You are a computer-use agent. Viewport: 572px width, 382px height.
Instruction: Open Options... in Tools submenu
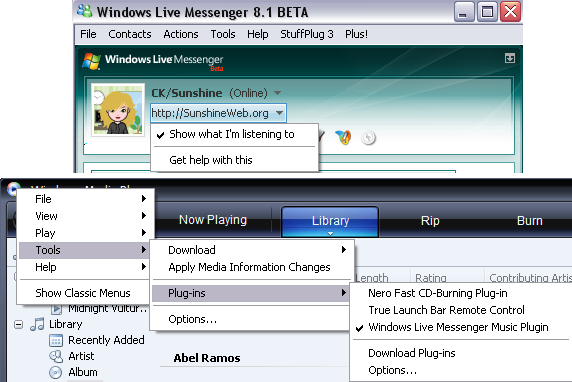250,319
